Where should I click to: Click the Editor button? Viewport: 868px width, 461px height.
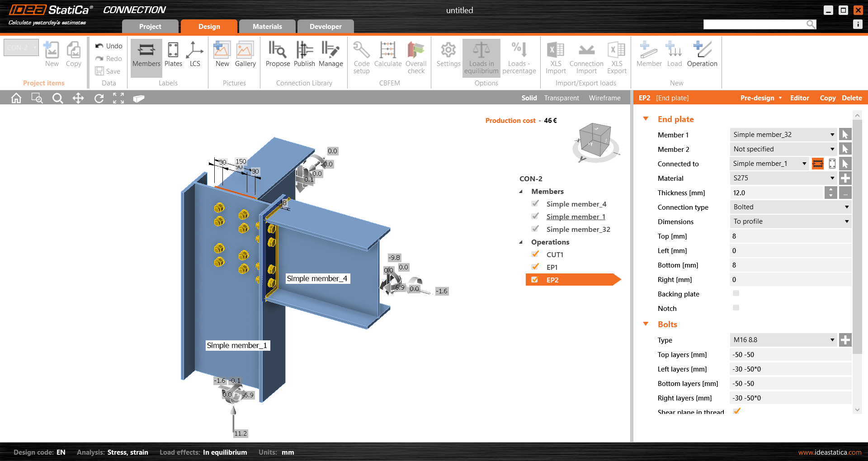point(799,98)
